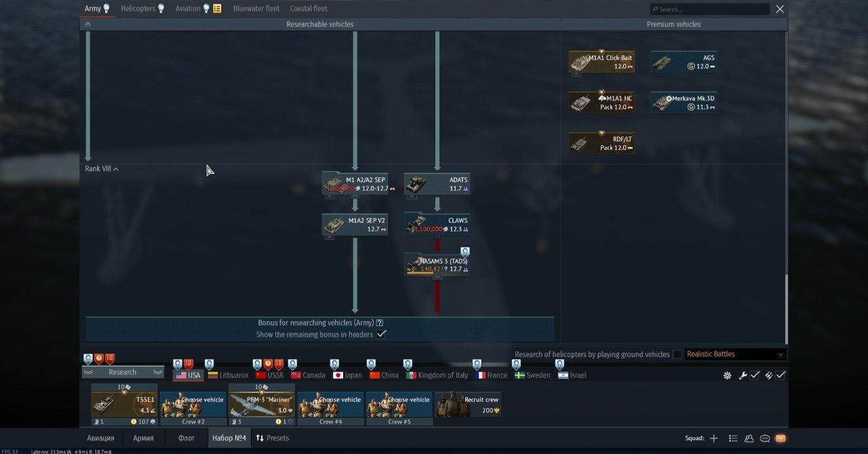Open the Realistic Battles dropdown
Viewport: 868px width, 454px height.
[735, 354]
